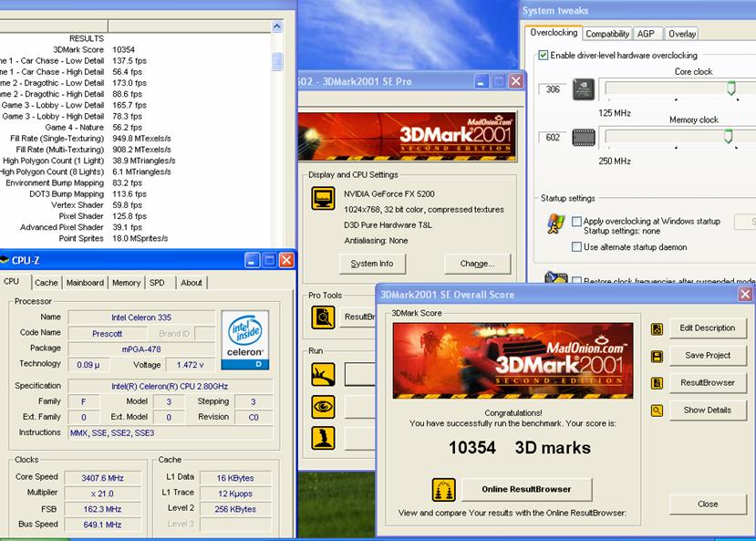The height and width of the screenshot is (541, 756).
Task: Click the icon beside Restore clock frequencies
Action: pos(555,277)
